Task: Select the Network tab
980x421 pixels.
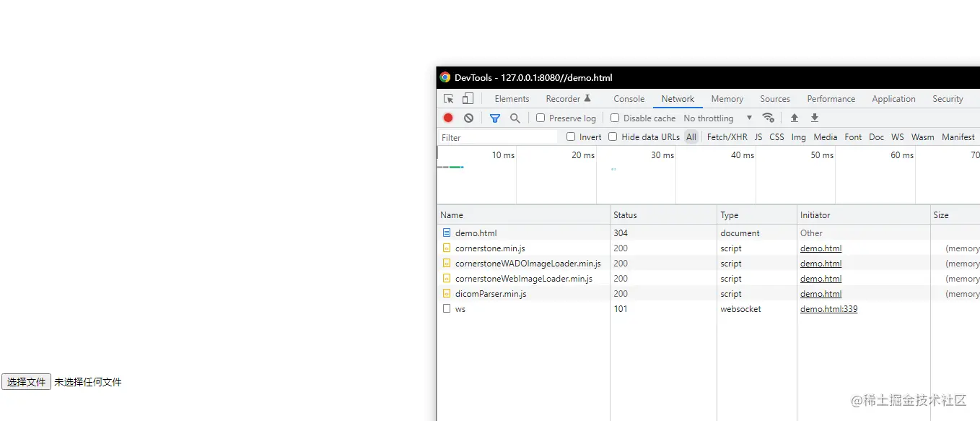Action: coord(678,99)
